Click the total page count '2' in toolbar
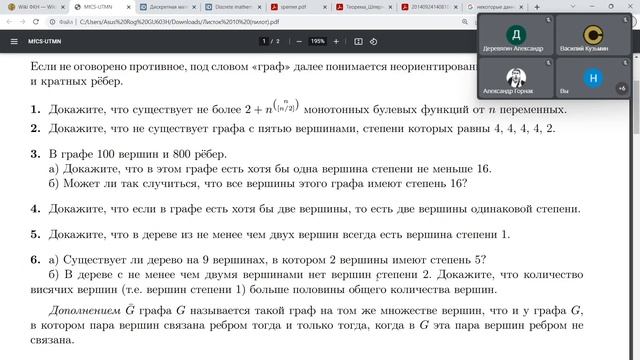Viewport: 640px width, 360px height. pos(278,41)
